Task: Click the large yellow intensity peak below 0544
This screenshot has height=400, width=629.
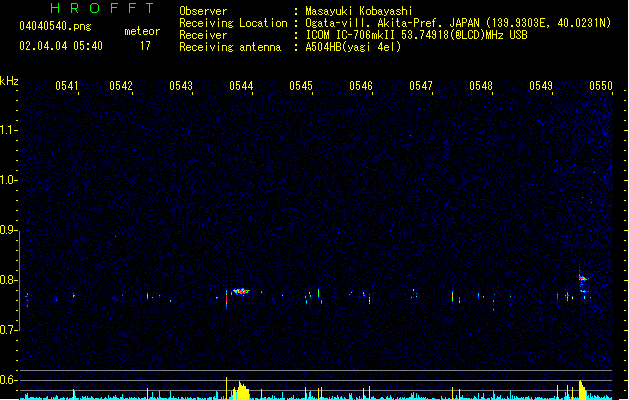Action: (241, 390)
